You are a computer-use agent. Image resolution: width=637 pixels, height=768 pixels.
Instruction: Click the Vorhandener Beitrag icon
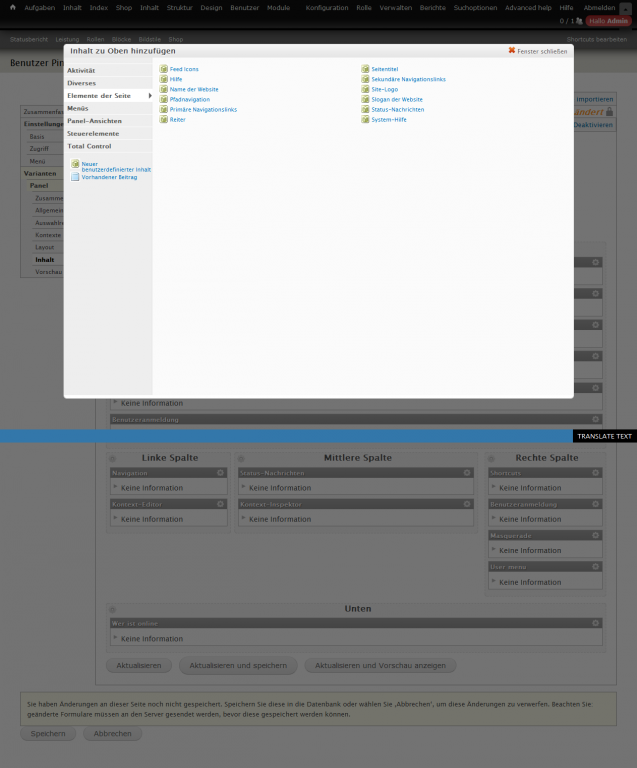pos(75,177)
